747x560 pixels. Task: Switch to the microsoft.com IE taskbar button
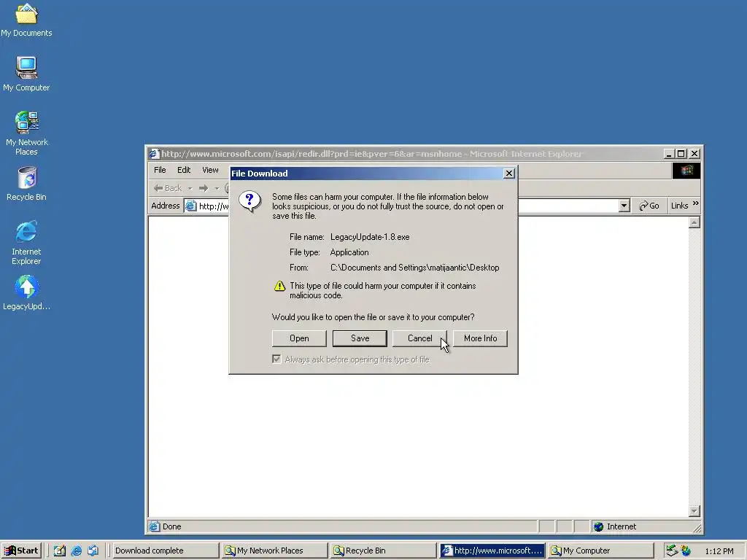tap(492, 551)
